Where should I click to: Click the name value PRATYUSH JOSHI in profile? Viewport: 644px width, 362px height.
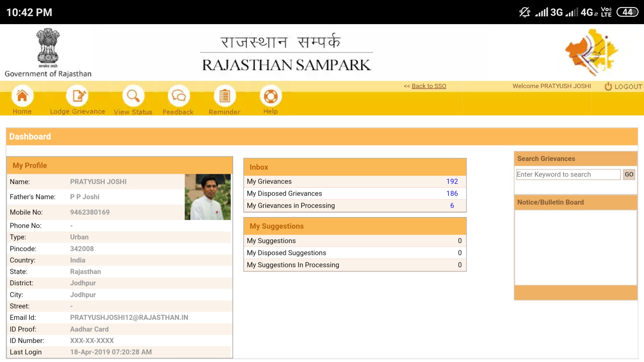point(98,182)
